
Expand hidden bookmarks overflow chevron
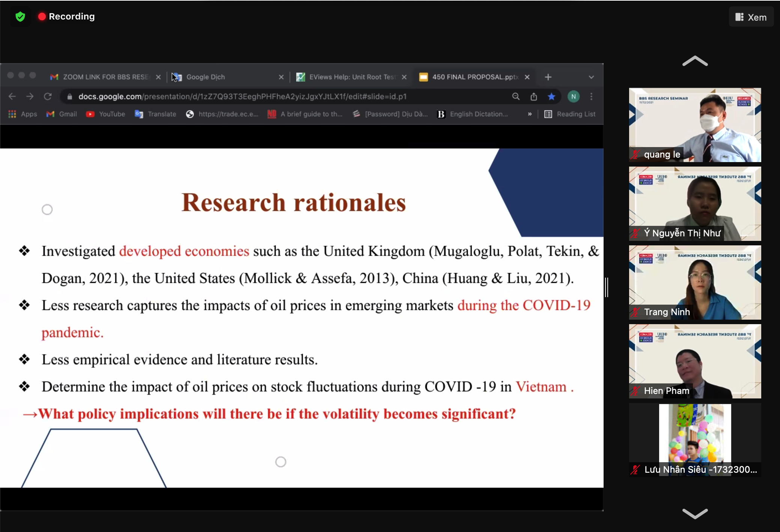[530, 114]
